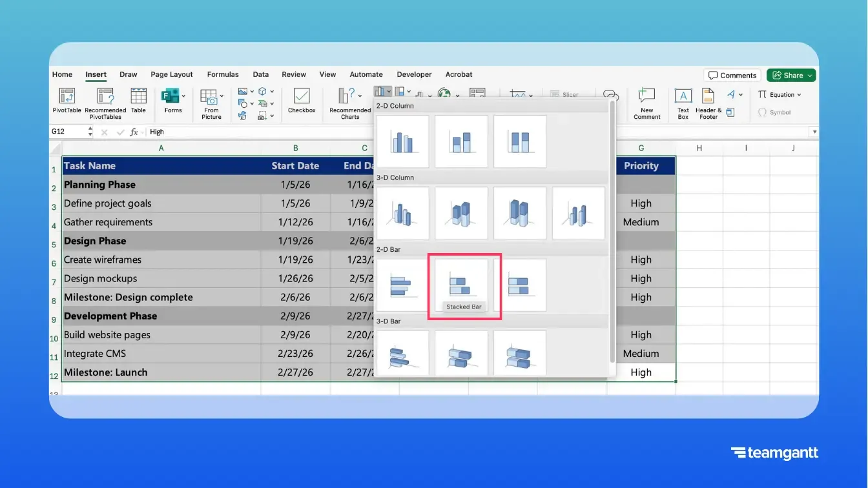The image size is (868, 488).
Task: Select the Milestone: Launch cell
Action: click(x=161, y=372)
